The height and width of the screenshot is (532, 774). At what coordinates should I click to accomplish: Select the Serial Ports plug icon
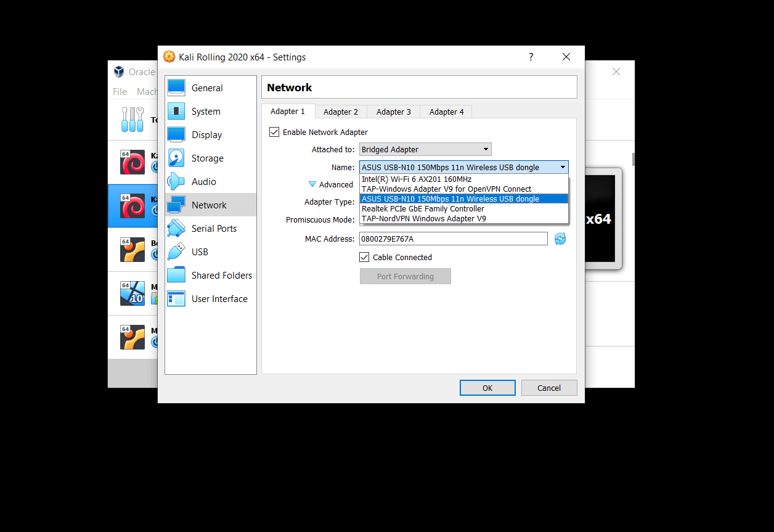pos(176,229)
